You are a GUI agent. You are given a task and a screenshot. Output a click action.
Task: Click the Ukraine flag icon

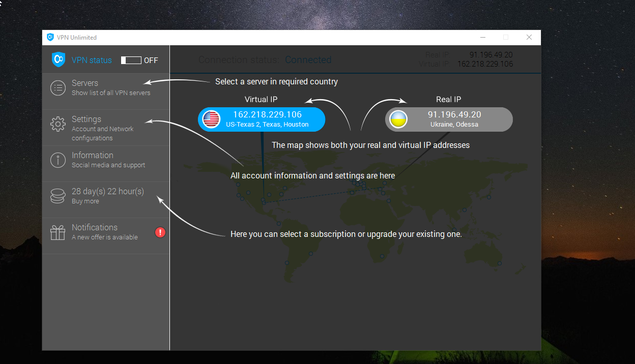[398, 119]
